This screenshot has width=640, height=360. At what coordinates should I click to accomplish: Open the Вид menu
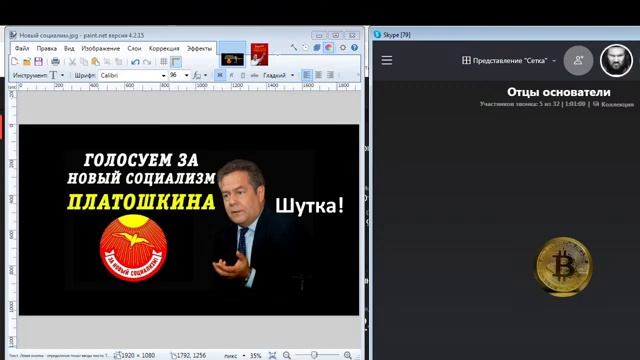click(x=69, y=48)
